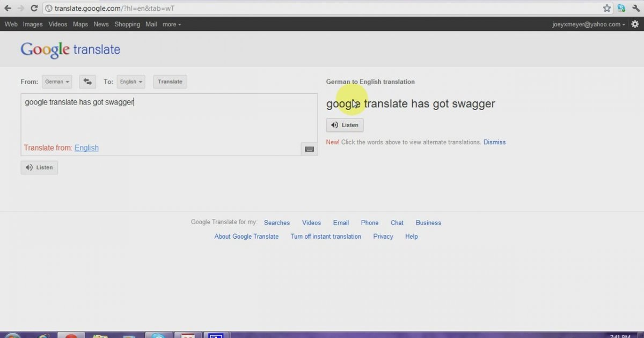The height and width of the screenshot is (338, 644).
Task: Open the Google settings gear
Action: [635, 24]
